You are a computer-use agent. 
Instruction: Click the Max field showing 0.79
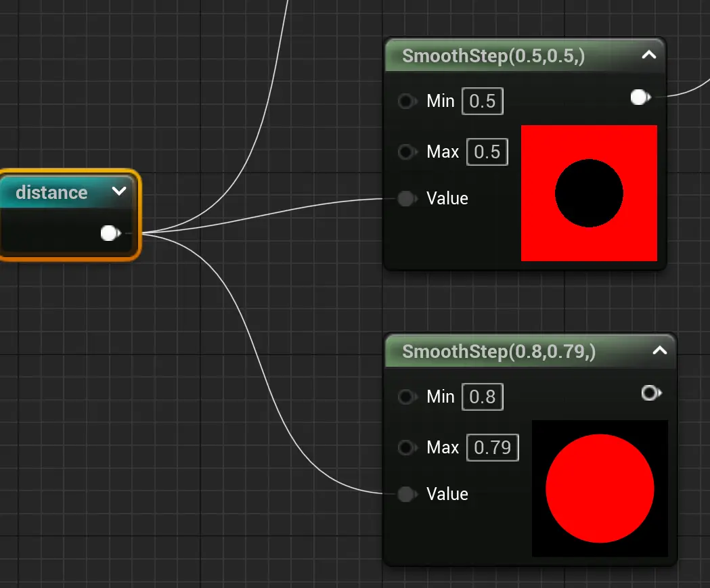tap(492, 447)
